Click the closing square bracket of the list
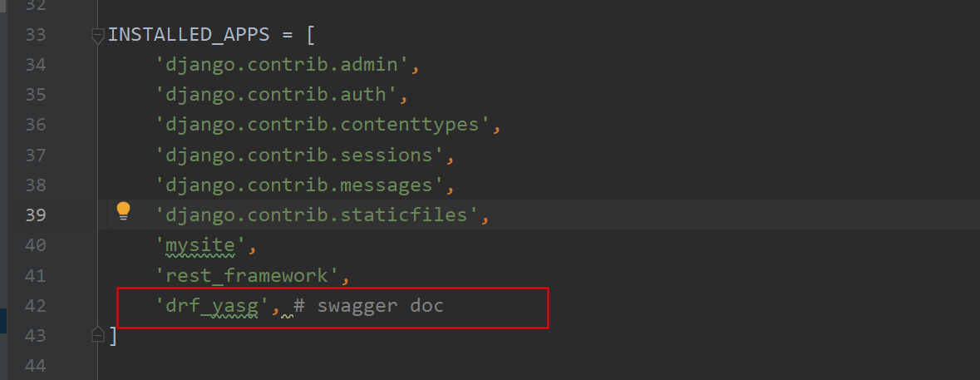Image resolution: width=980 pixels, height=380 pixels. tap(113, 335)
